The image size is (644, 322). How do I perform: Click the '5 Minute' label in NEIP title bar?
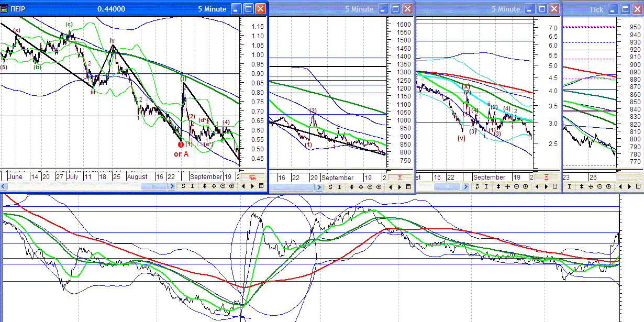coord(212,9)
